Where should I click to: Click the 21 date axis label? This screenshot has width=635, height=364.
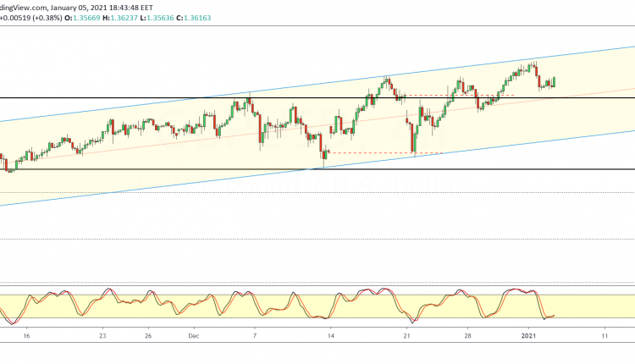pos(406,334)
